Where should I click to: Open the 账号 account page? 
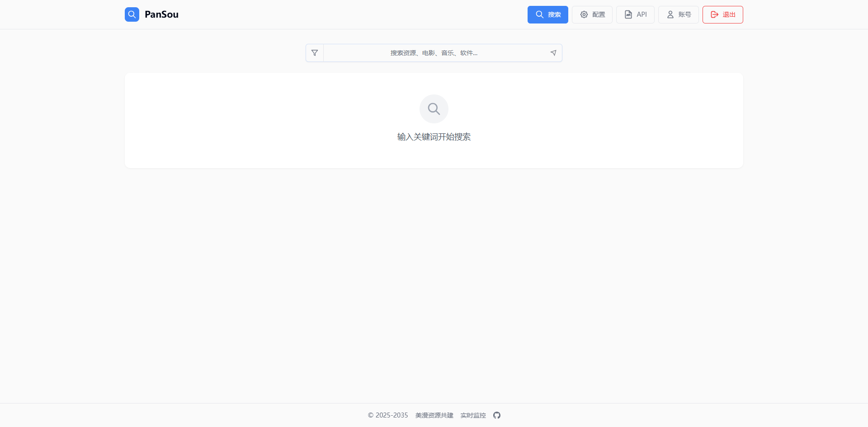(679, 14)
